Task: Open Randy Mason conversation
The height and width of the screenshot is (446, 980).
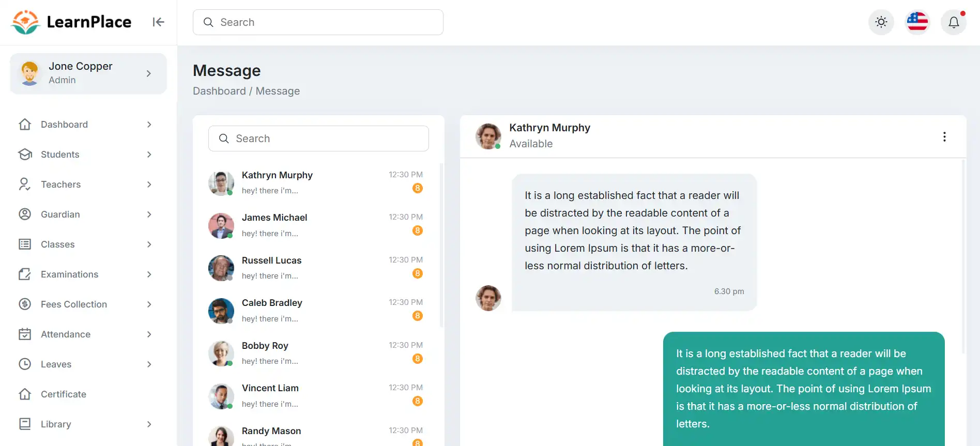Action: 316,435
